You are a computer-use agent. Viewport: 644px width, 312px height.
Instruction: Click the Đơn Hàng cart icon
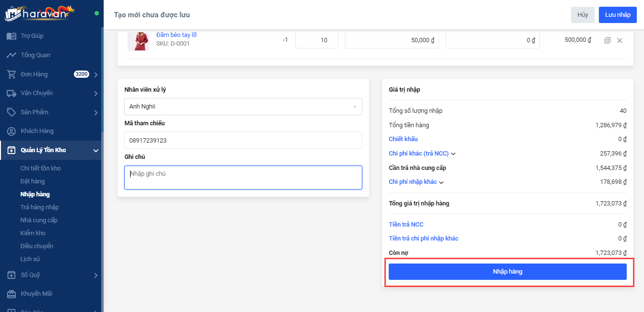tap(12, 74)
